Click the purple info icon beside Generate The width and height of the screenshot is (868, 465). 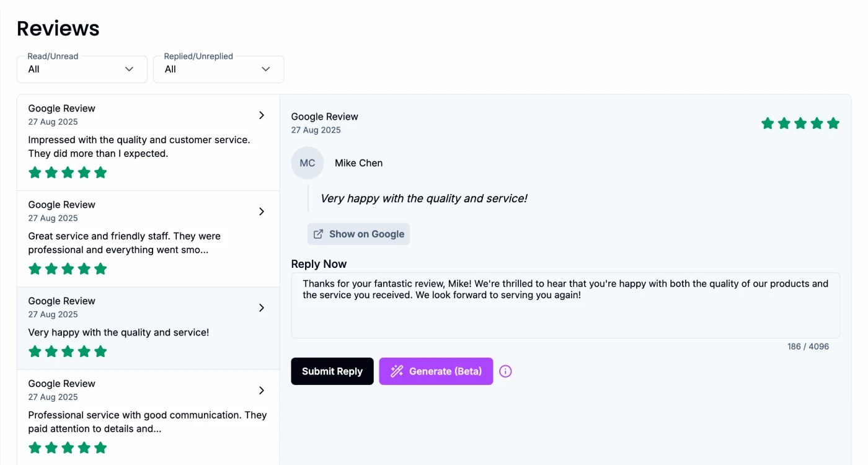(506, 371)
